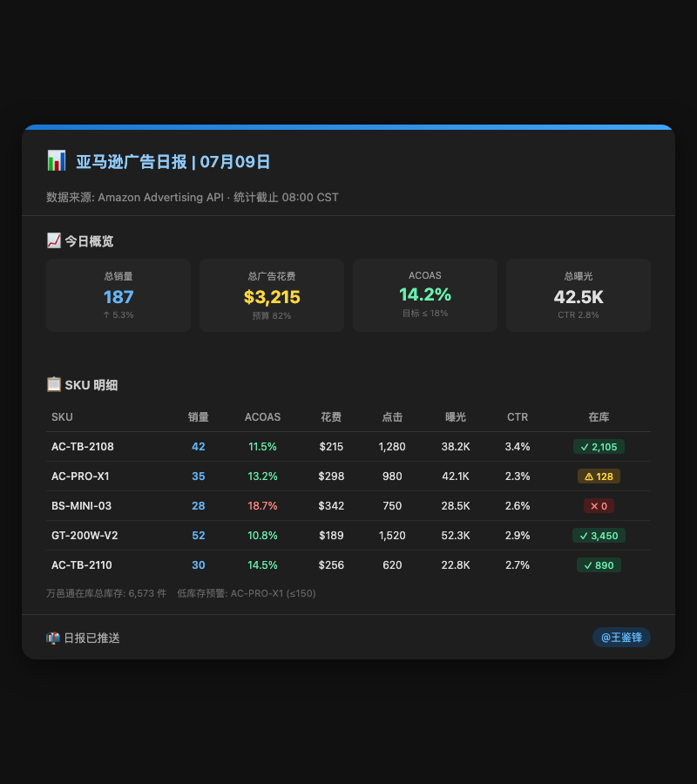
Task: Click the clicks value 980
Action: coord(392,476)
